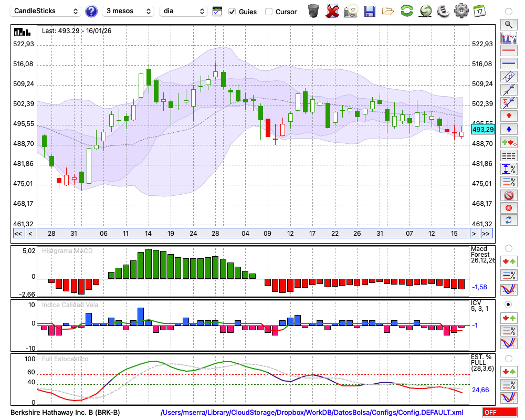Viewport: 525px width, 420px height.
Task: Click the red OFF button
Action: (x=499, y=413)
